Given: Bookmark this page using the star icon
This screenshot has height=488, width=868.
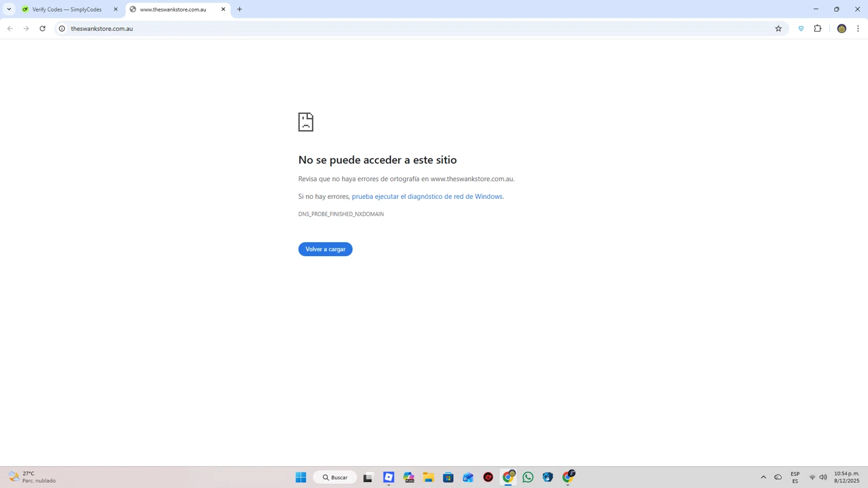Looking at the screenshot, I should (778, 28).
